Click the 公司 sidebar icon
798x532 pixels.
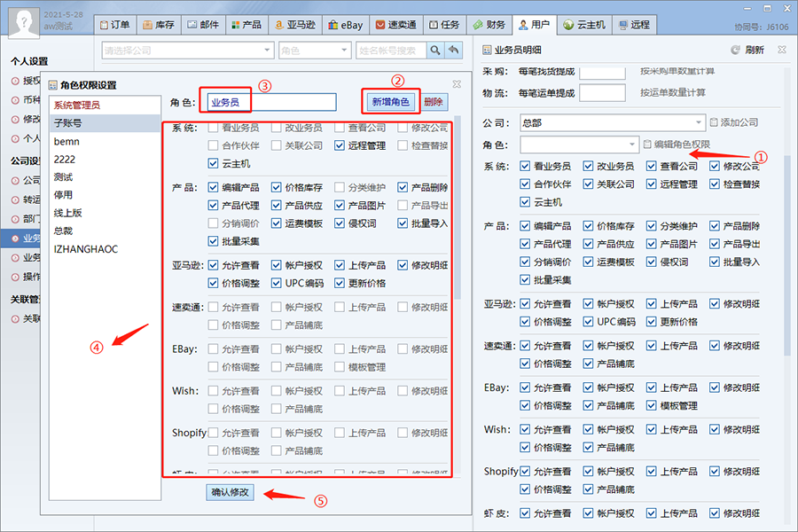coord(15,181)
